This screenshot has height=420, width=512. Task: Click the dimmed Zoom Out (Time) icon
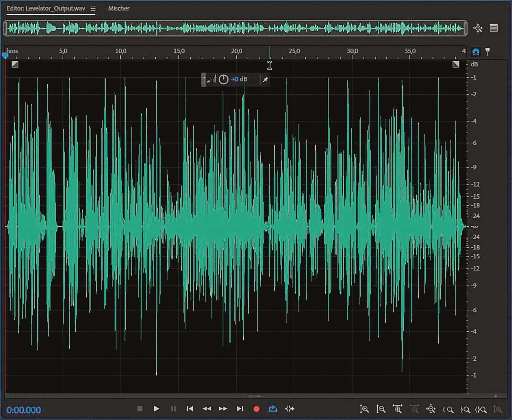click(x=414, y=409)
